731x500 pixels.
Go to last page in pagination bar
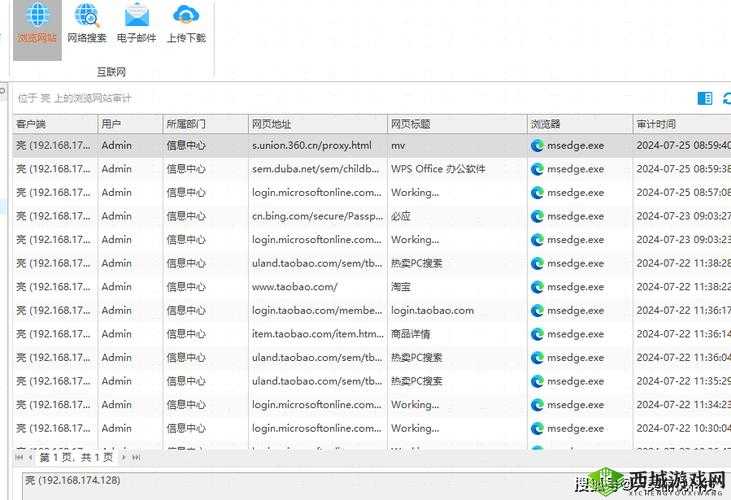(137, 457)
